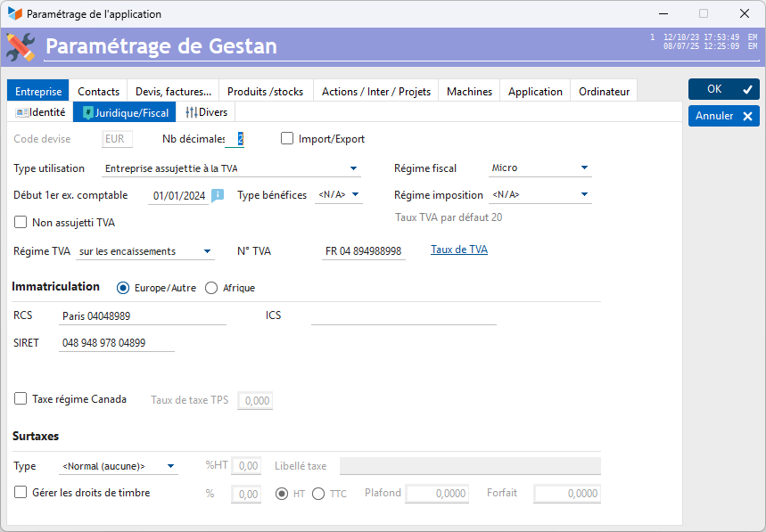The height and width of the screenshot is (532, 766).
Task: Switch to the Contacts tab
Action: click(98, 91)
